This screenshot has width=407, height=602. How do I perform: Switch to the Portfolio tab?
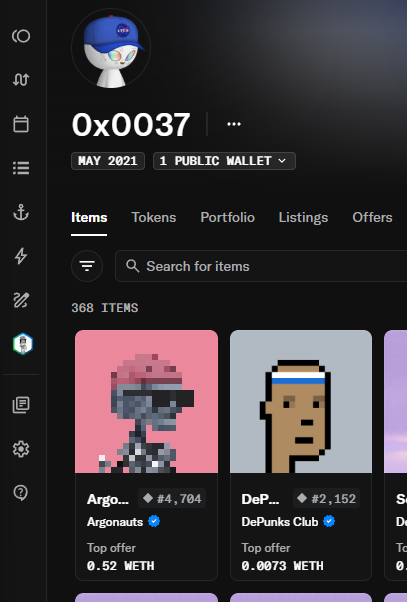pyautogui.click(x=227, y=217)
